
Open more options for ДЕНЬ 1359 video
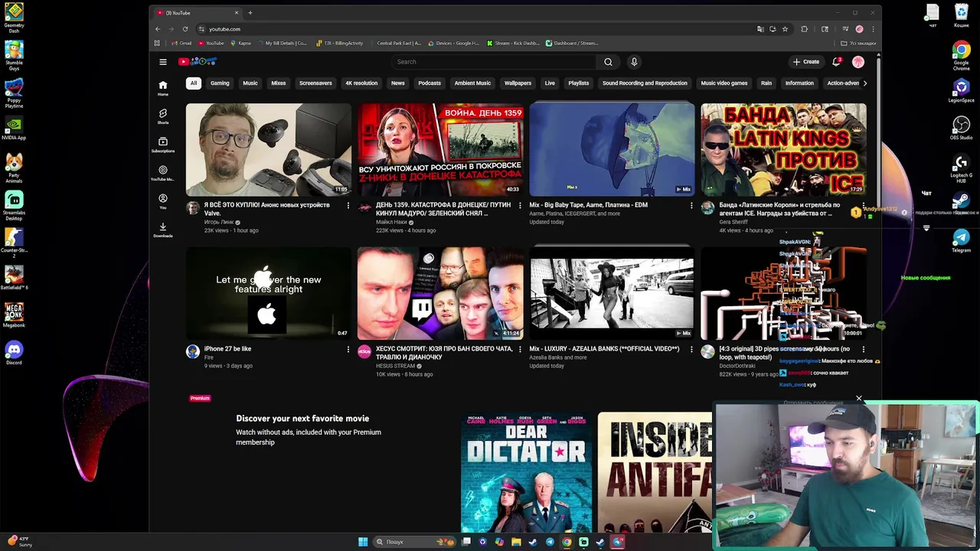click(x=520, y=205)
